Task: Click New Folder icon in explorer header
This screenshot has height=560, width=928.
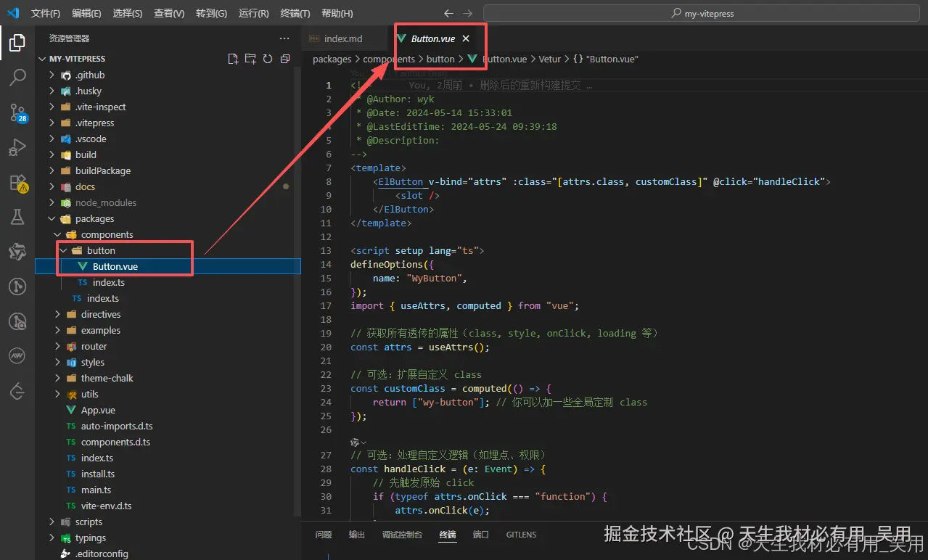Action: coord(250,59)
